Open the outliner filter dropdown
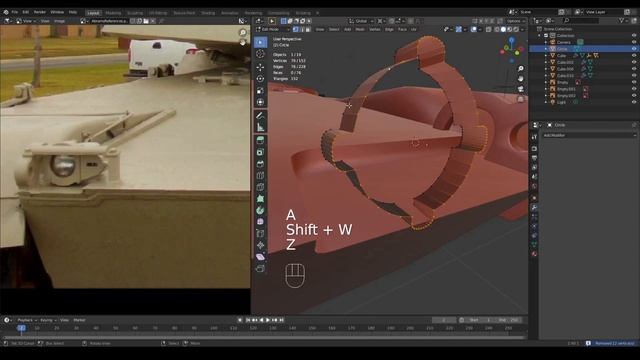The image size is (640, 360). coord(623,20)
